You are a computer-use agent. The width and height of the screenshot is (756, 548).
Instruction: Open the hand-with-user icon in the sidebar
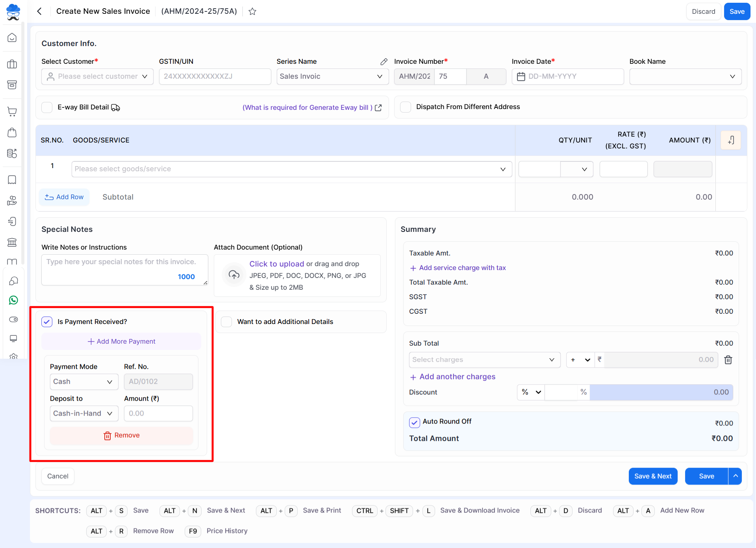pyautogui.click(x=12, y=201)
